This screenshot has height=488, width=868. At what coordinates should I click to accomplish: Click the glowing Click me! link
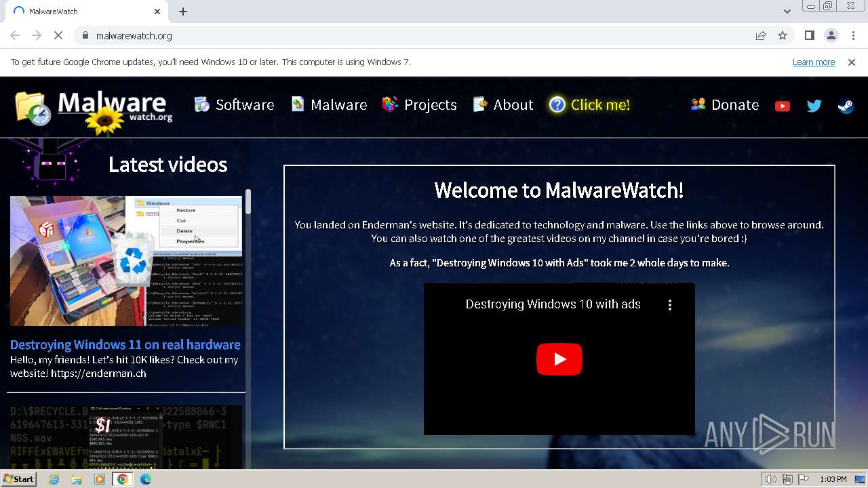pos(590,104)
